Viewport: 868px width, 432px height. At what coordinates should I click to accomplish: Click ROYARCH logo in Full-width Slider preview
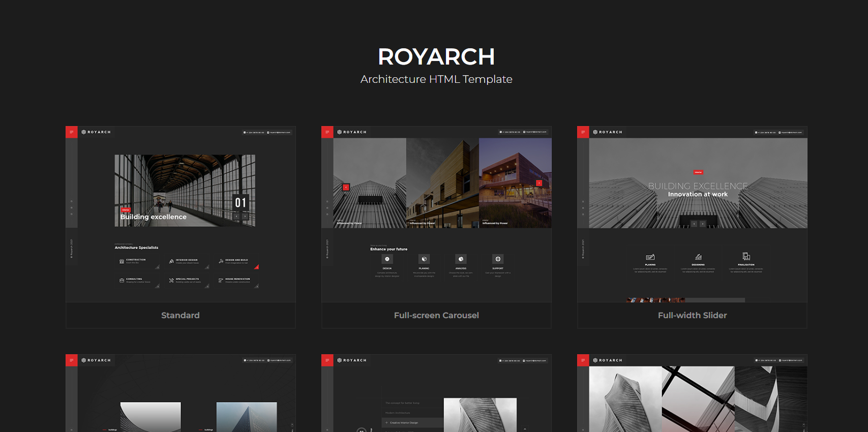click(x=608, y=132)
